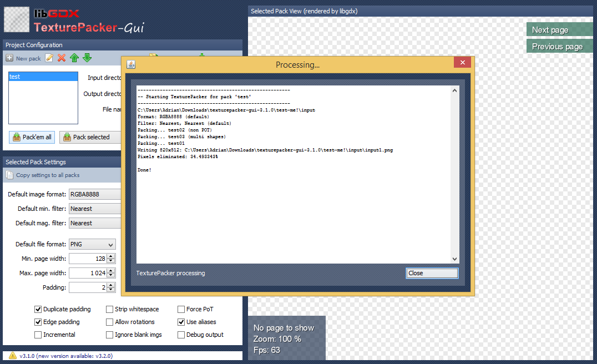Open Default file format PNG dropdown
The height and width of the screenshot is (364, 597).
(92, 244)
